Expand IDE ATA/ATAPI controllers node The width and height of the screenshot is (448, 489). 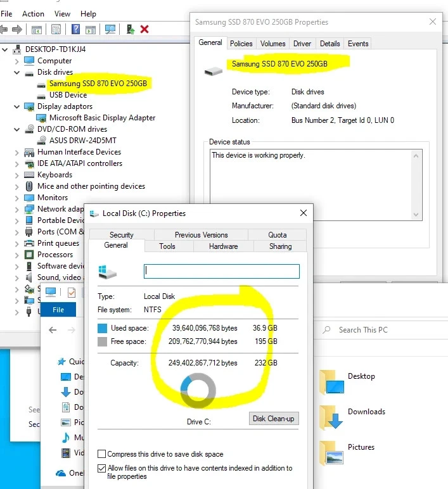(17, 163)
